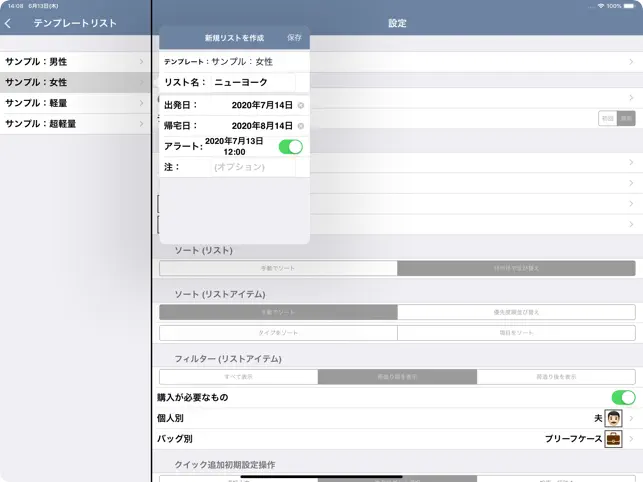Choose the 項目をソート option
643x482 pixels.
516,333
